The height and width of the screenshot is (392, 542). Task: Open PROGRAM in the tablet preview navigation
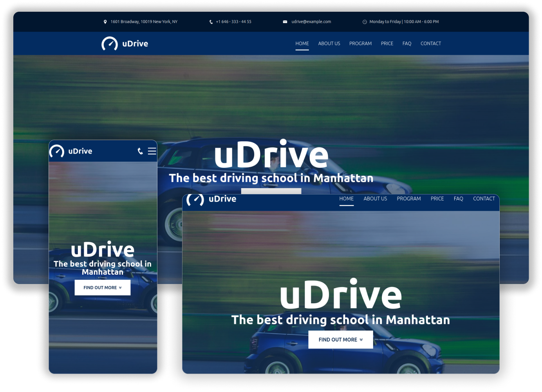[408, 199]
